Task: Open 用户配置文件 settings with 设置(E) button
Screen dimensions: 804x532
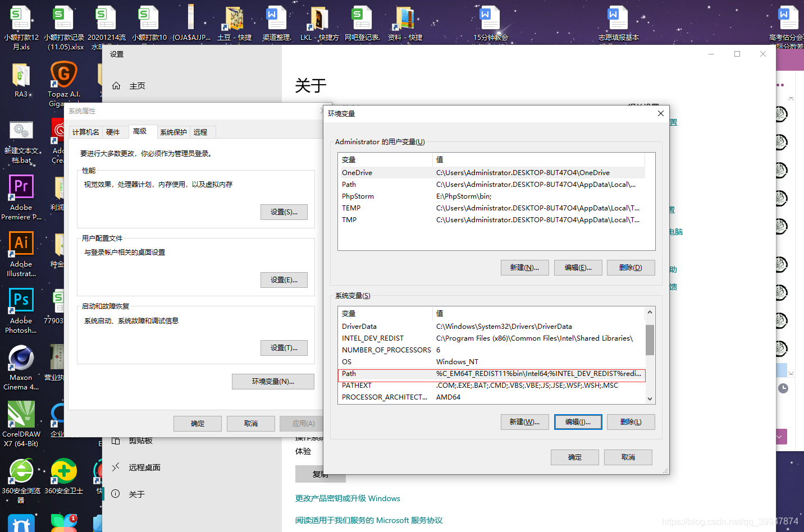Action: pos(284,280)
